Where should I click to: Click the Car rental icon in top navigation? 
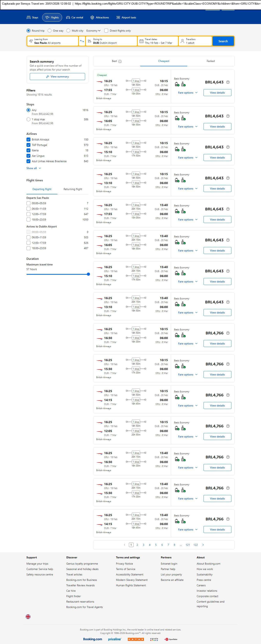tap(68, 17)
